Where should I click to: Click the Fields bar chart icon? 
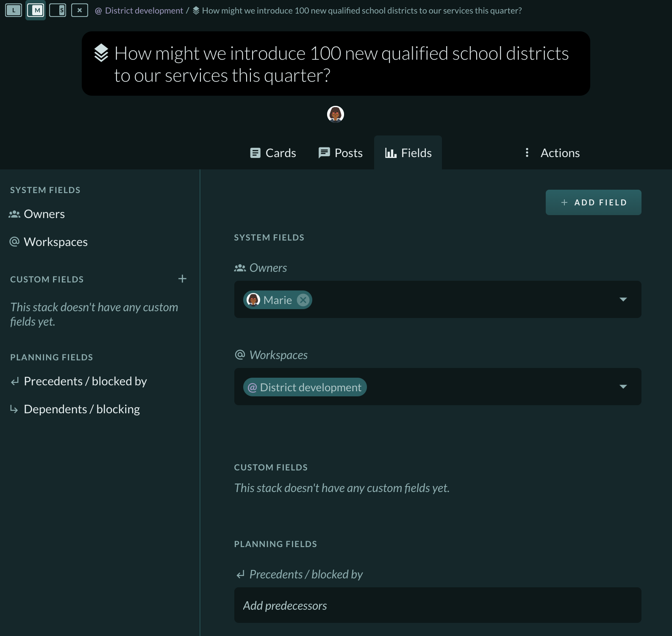point(391,153)
